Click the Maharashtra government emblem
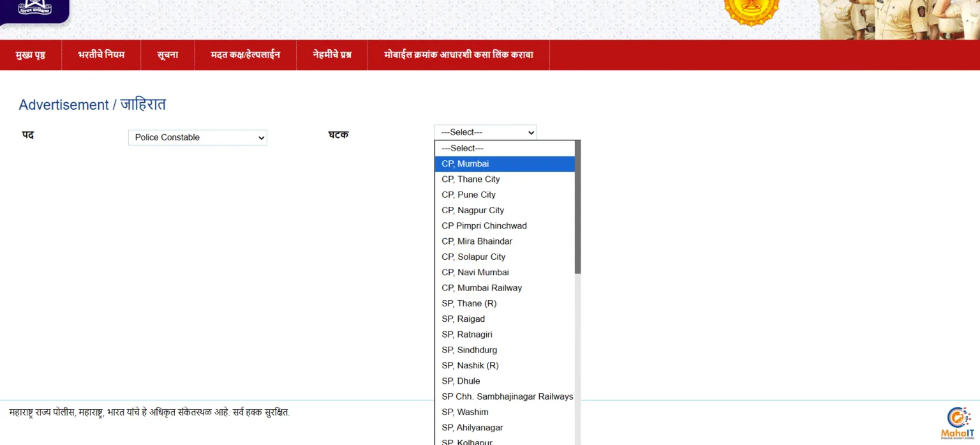This screenshot has width=980, height=445. tap(751, 11)
